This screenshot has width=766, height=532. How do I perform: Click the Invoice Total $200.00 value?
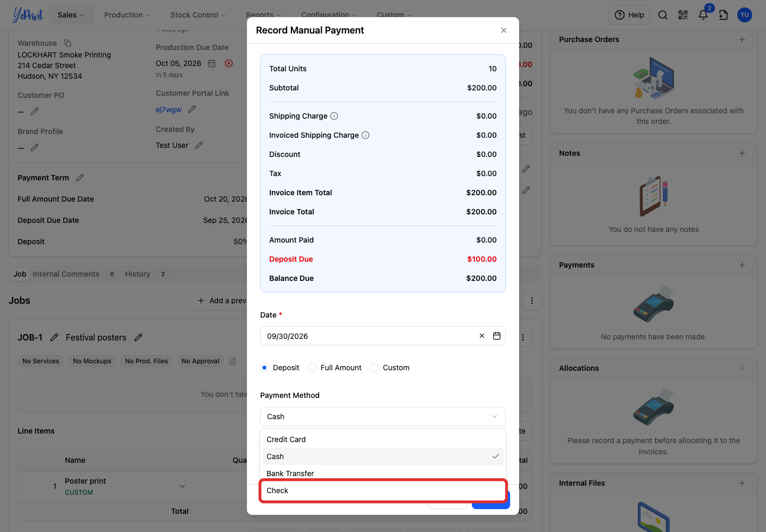(x=481, y=212)
